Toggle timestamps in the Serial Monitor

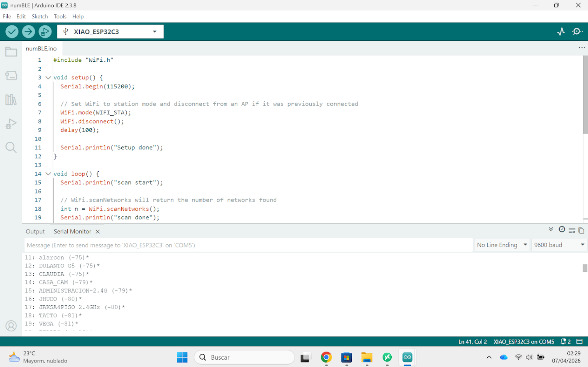click(x=562, y=230)
